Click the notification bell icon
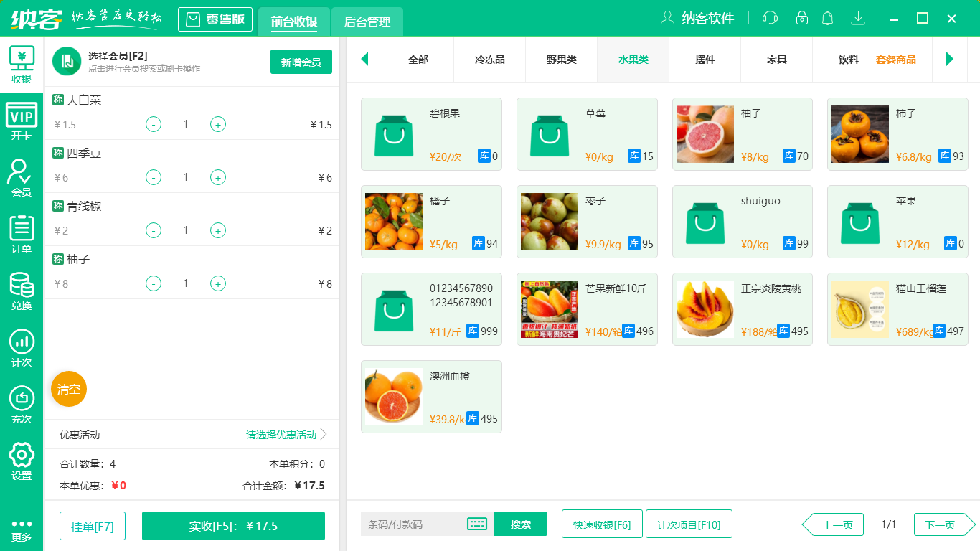Image resolution: width=980 pixels, height=551 pixels. pos(827,18)
